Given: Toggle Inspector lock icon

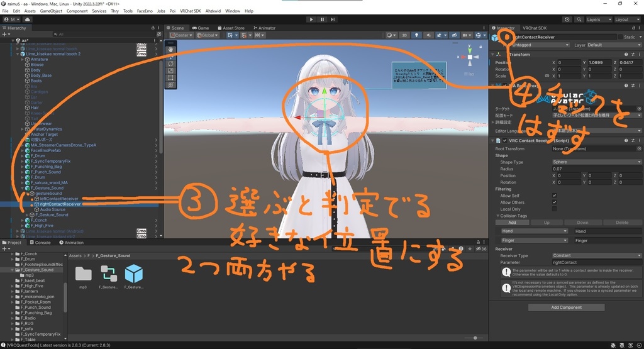Looking at the screenshot, I should pos(633,28).
